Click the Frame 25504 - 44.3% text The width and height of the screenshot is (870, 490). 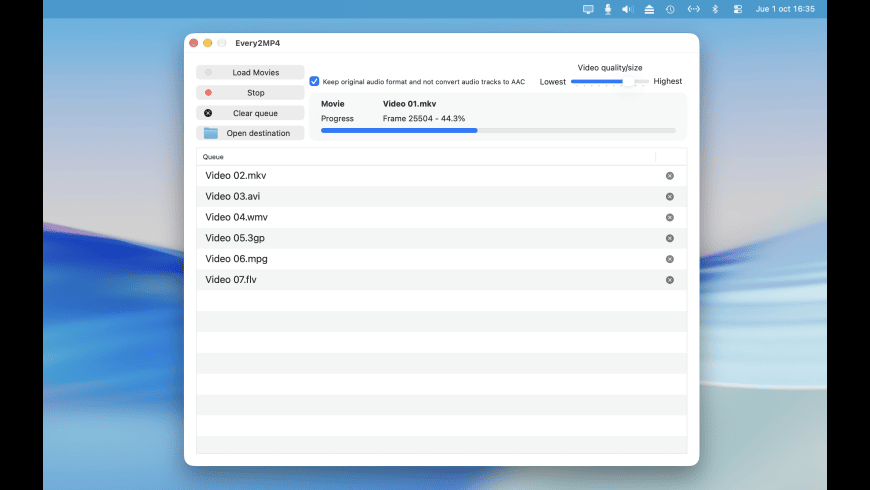pos(424,118)
